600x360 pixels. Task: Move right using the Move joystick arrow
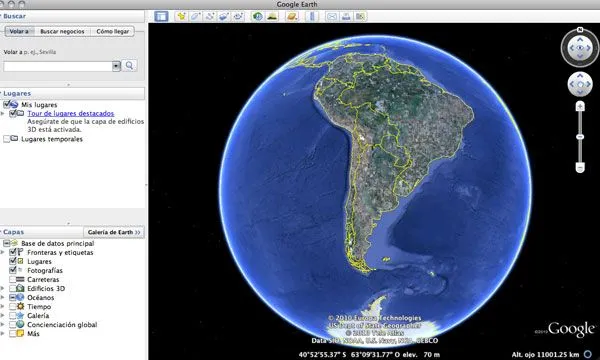589,84
